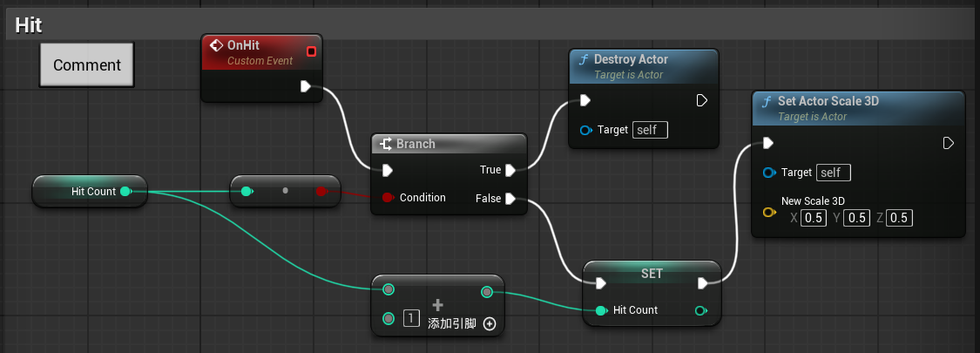980x353 pixels.
Task: Click the Destroy Actor exec output pin
Action: [x=701, y=101]
